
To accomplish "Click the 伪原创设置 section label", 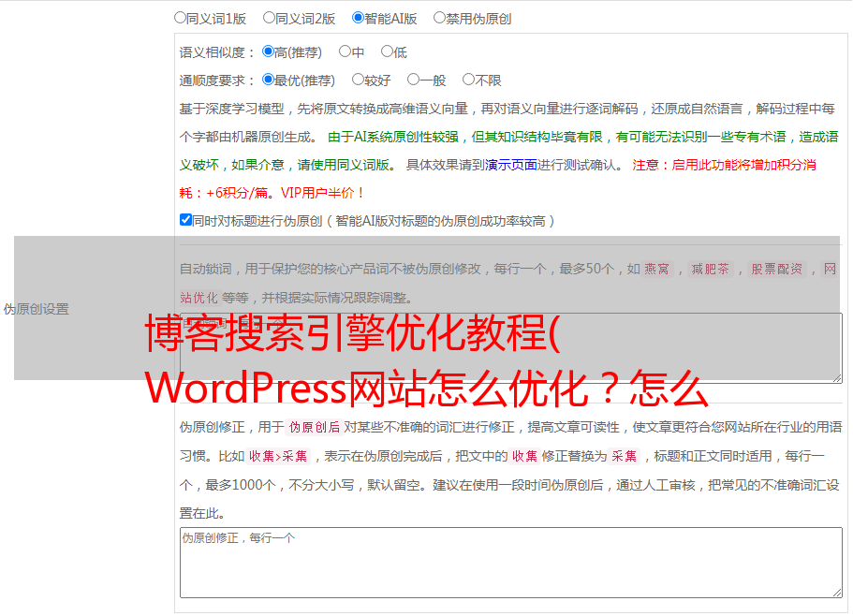I will (36, 309).
